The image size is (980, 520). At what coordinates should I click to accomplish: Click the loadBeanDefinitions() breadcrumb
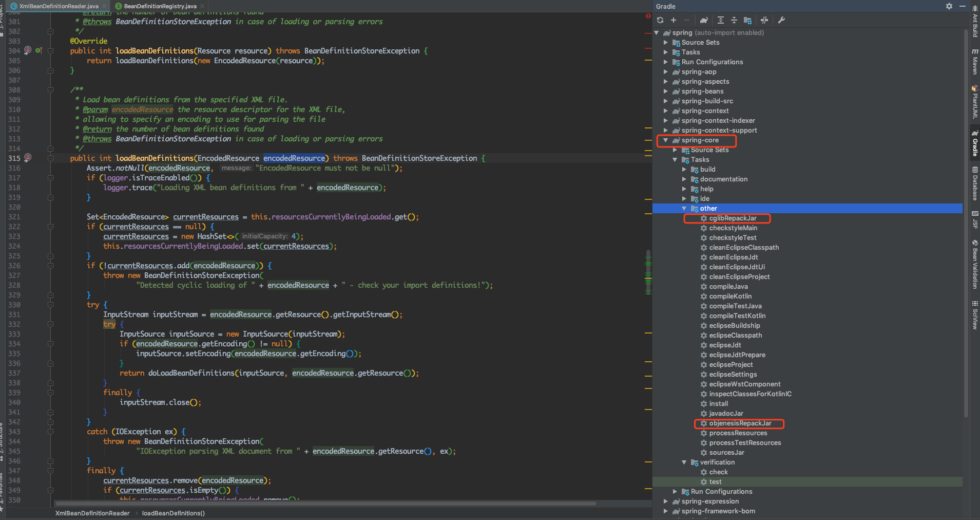(x=174, y=513)
